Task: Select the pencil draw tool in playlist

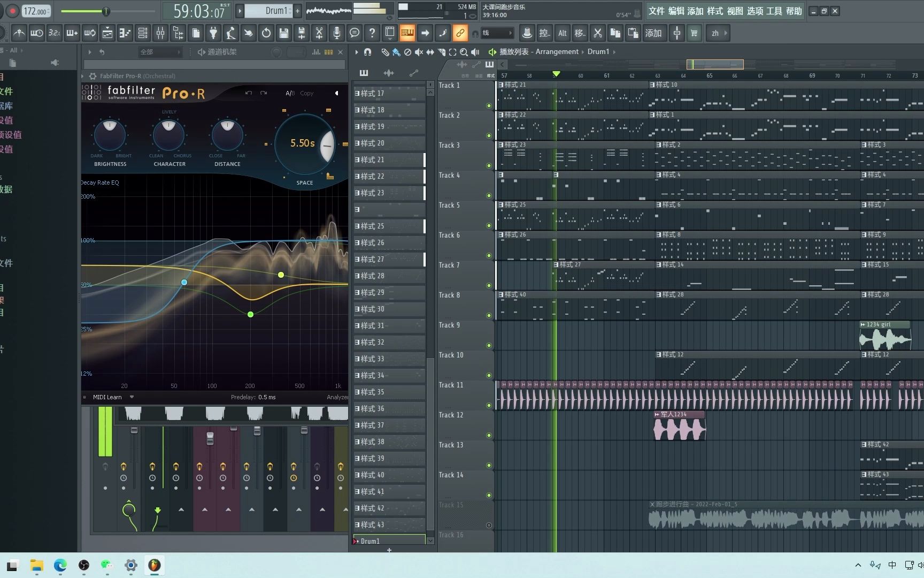Action: click(384, 52)
